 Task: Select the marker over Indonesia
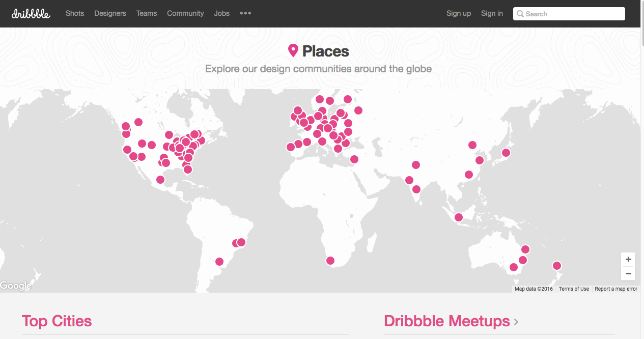459,217
